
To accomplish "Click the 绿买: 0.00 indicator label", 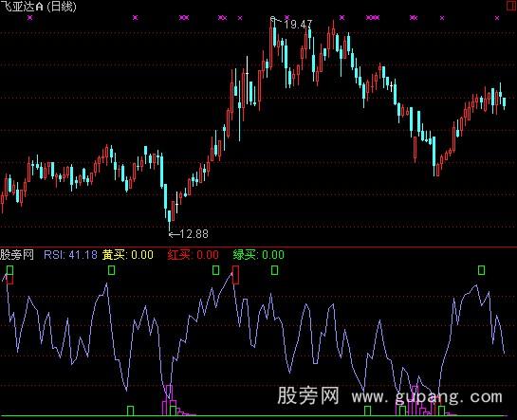I will [x=258, y=255].
